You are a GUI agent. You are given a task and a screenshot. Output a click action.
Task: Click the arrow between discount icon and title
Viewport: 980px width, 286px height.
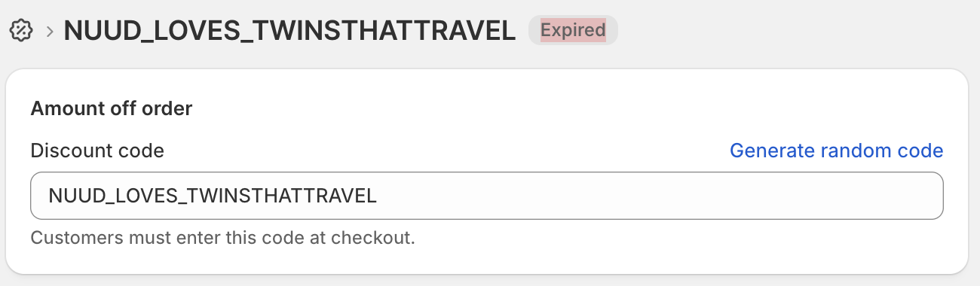(x=50, y=32)
